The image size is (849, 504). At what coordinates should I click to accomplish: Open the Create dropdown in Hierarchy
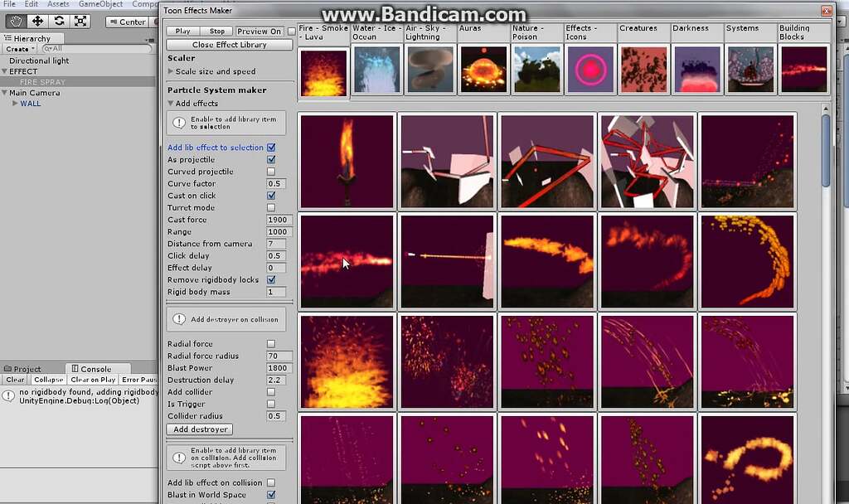click(20, 48)
